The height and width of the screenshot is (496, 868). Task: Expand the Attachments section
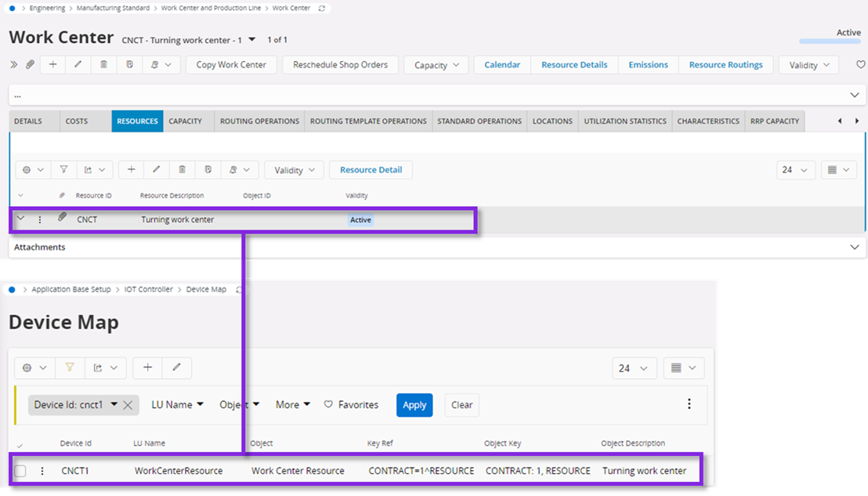click(x=854, y=247)
